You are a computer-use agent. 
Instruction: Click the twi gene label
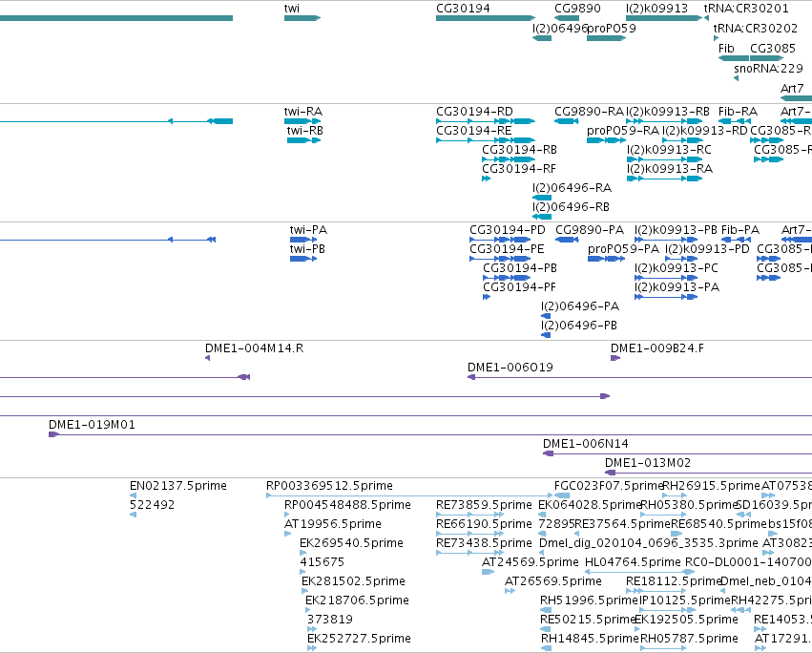pos(292,9)
